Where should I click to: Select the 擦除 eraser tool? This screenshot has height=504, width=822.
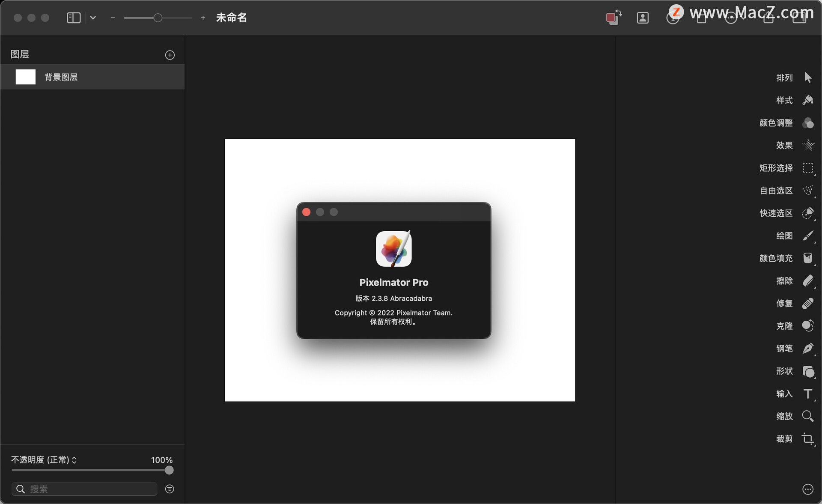(807, 281)
